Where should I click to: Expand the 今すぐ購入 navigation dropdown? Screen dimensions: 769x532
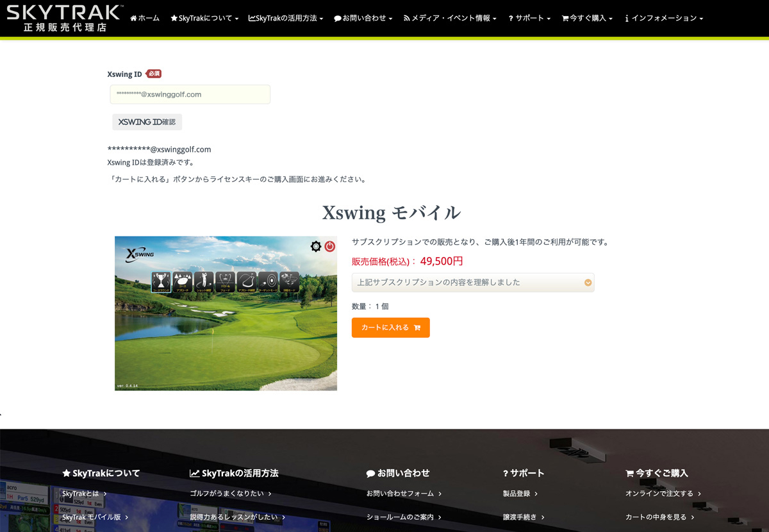click(587, 19)
